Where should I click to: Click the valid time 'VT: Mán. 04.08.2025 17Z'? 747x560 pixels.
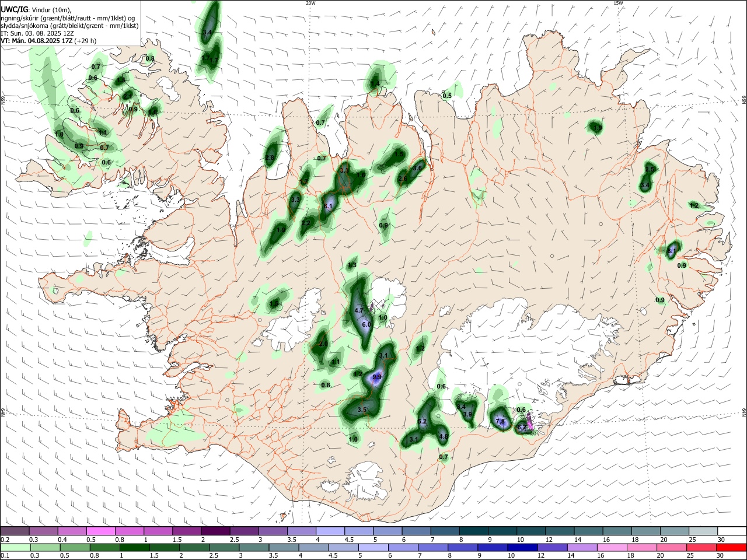point(36,41)
